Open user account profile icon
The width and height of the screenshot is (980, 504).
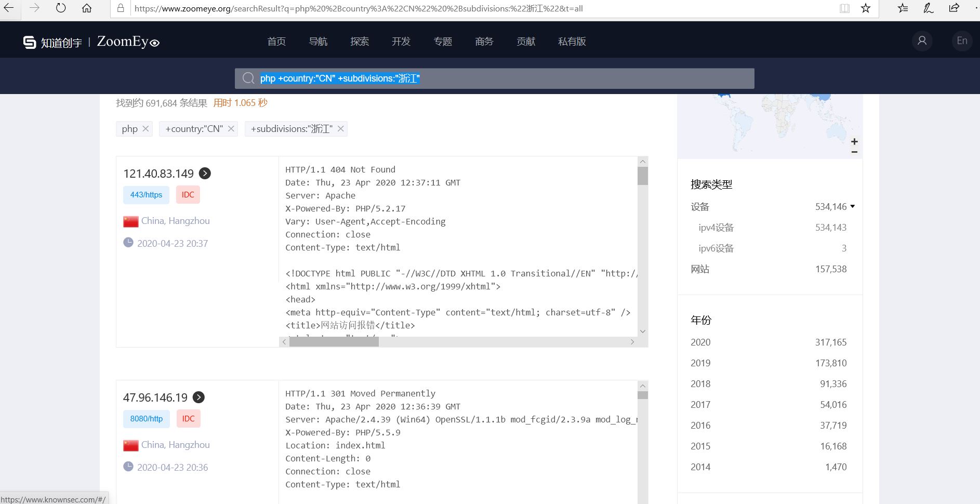922,41
